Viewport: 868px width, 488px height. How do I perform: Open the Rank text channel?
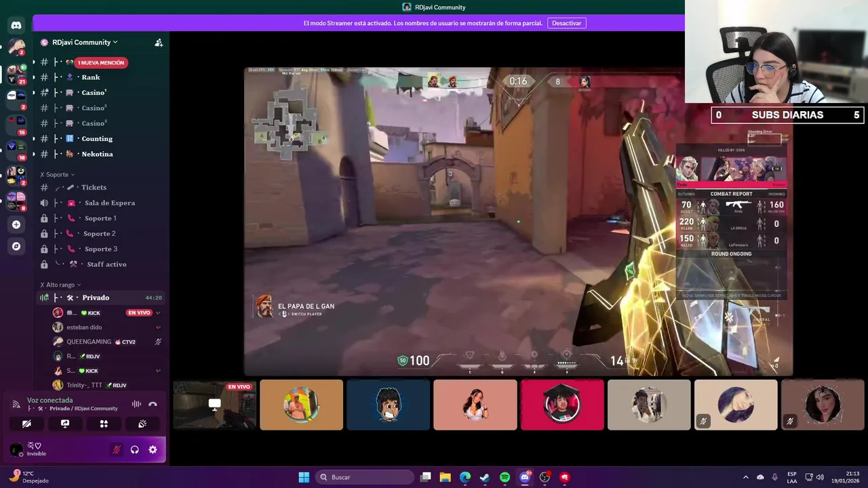(100, 77)
